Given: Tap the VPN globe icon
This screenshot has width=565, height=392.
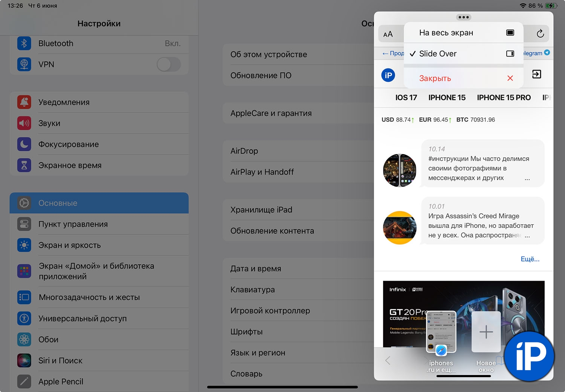Looking at the screenshot, I should tap(24, 64).
